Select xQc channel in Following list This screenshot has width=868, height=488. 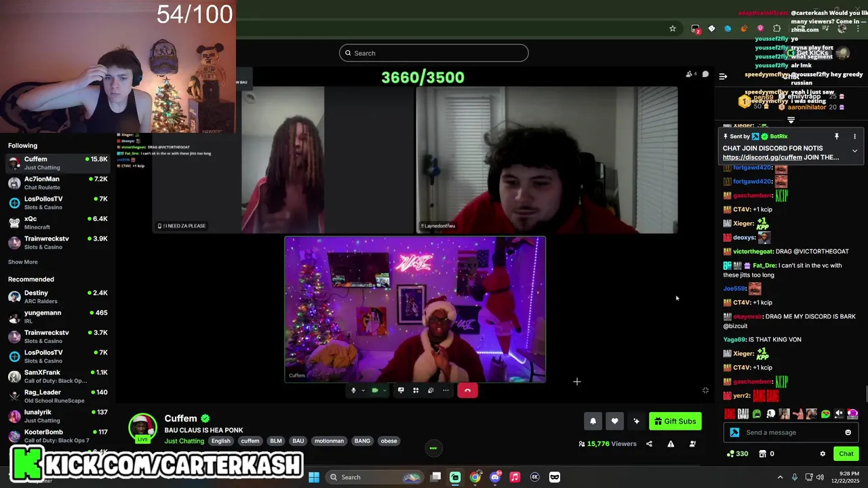tap(58, 223)
